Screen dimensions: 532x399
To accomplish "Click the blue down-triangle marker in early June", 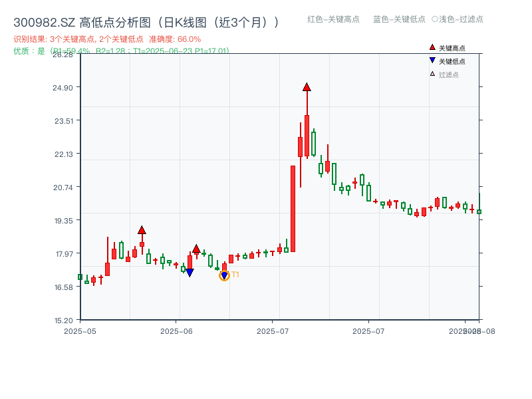I will 191,272.
